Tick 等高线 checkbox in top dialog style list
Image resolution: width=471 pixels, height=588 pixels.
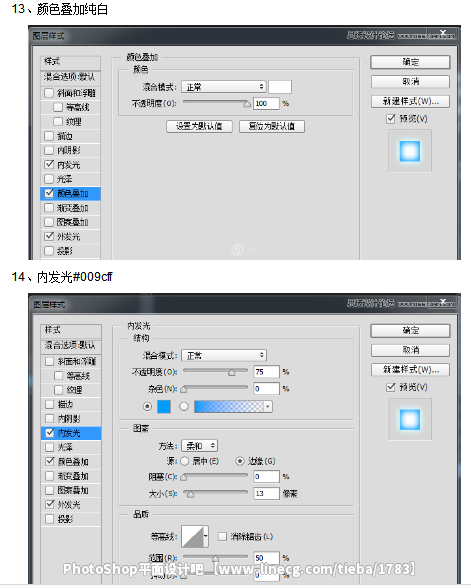(58, 107)
